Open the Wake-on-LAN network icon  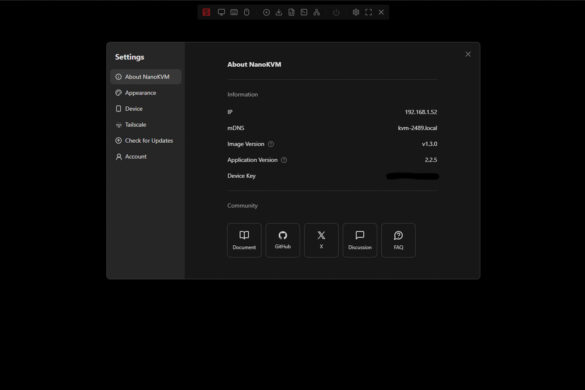point(317,12)
